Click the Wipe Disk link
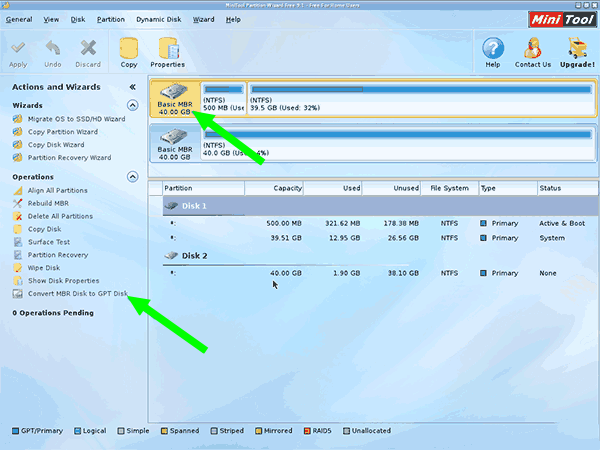Image resolution: width=600 pixels, height=450 pixels. [44, 268]
